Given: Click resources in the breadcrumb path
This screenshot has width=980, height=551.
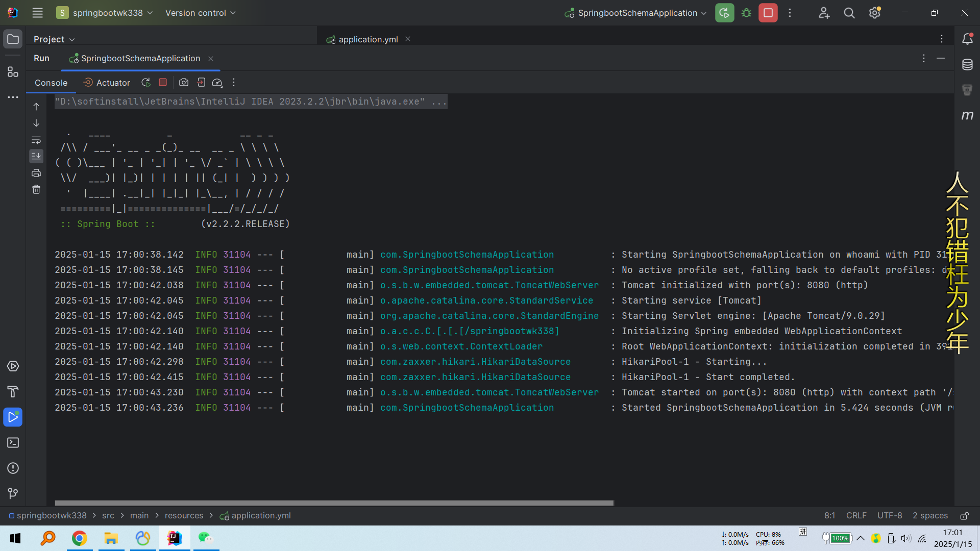Looking at the screenshot, I should coord(184,516).
